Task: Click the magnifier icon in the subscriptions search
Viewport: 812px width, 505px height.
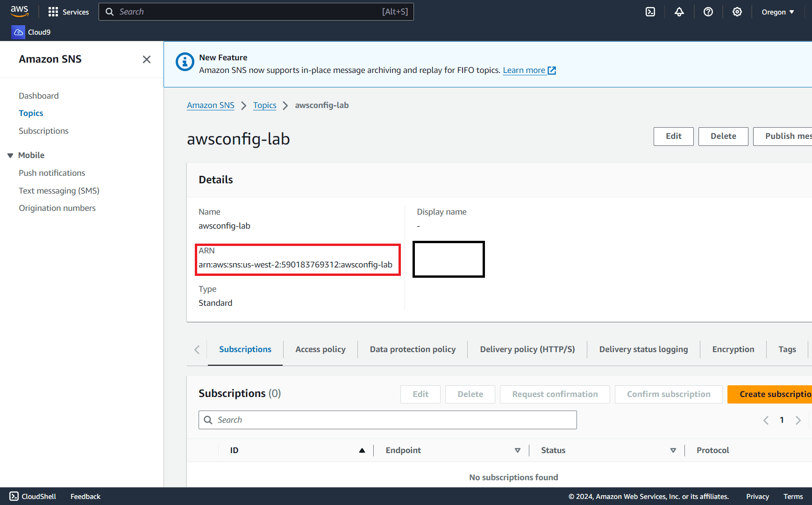Action: point(208,420)
